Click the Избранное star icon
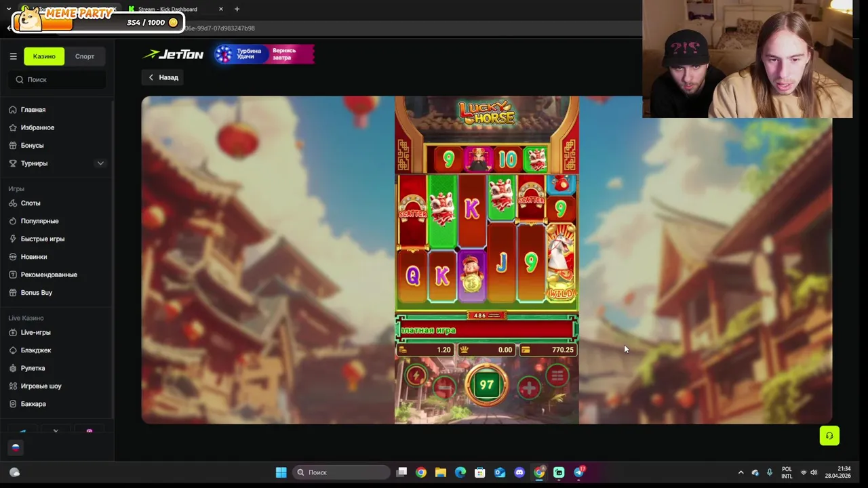The height and width of the screenshot is (488, 868). point(13,127)
